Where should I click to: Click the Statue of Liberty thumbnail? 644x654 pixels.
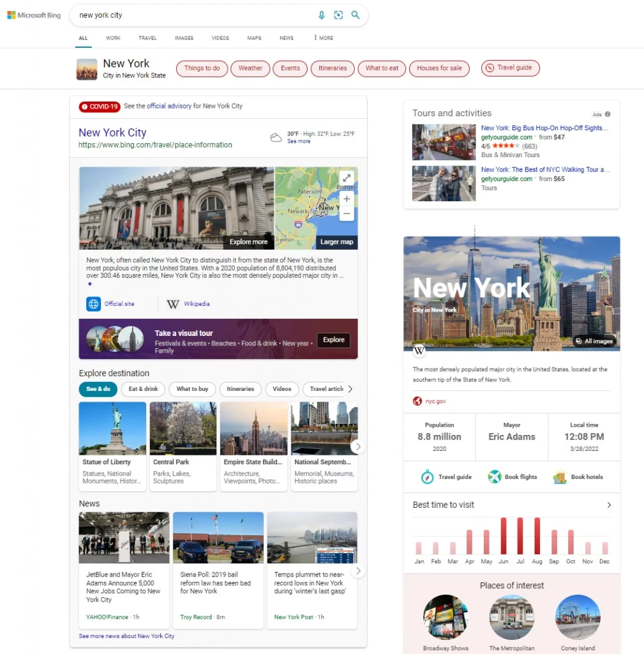pos(112,428)
